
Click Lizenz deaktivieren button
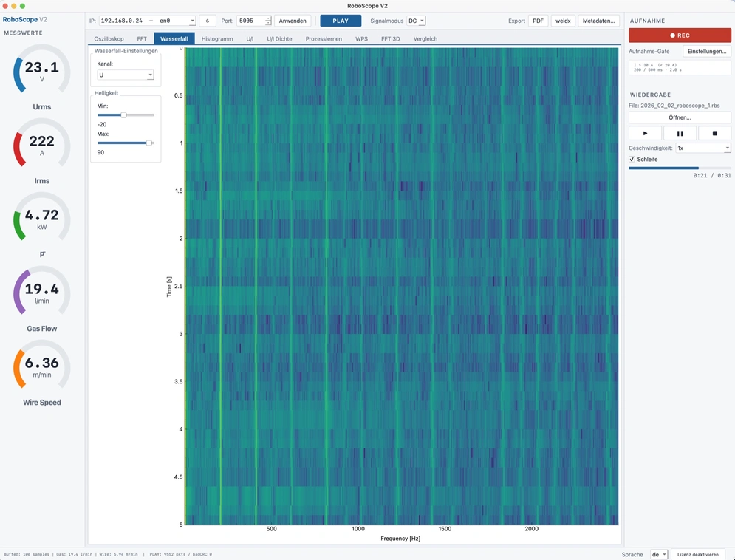click(x=697, y=554)
